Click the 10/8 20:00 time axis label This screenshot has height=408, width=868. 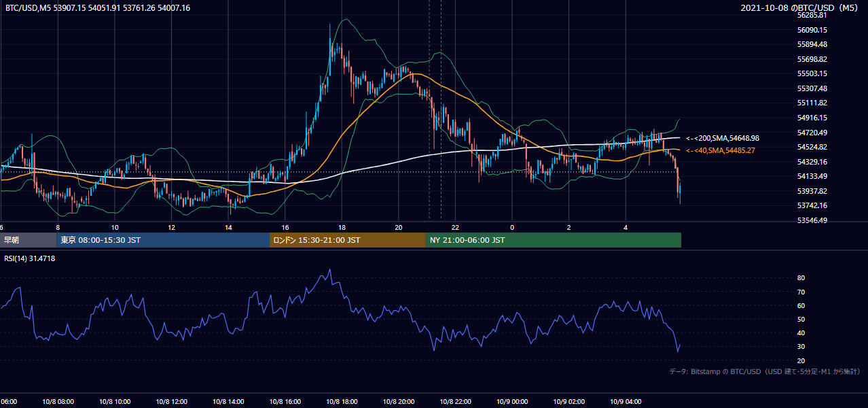(399, 401)
